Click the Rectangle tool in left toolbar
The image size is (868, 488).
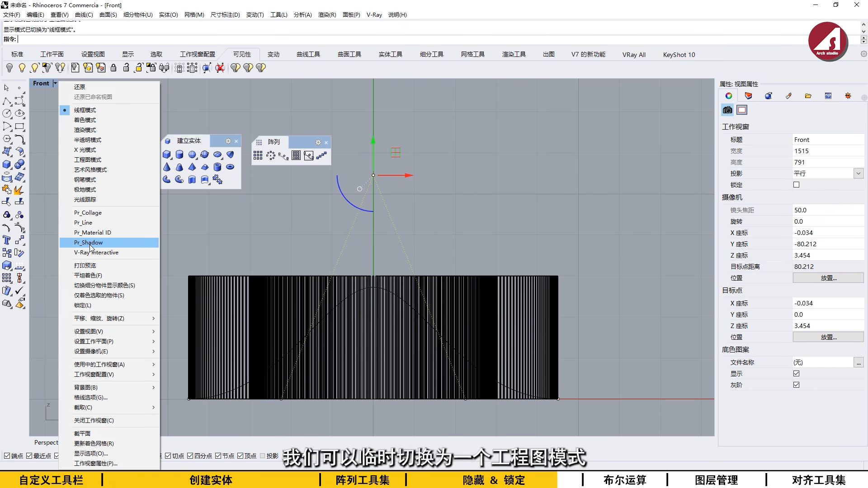[x=19, y=127]
